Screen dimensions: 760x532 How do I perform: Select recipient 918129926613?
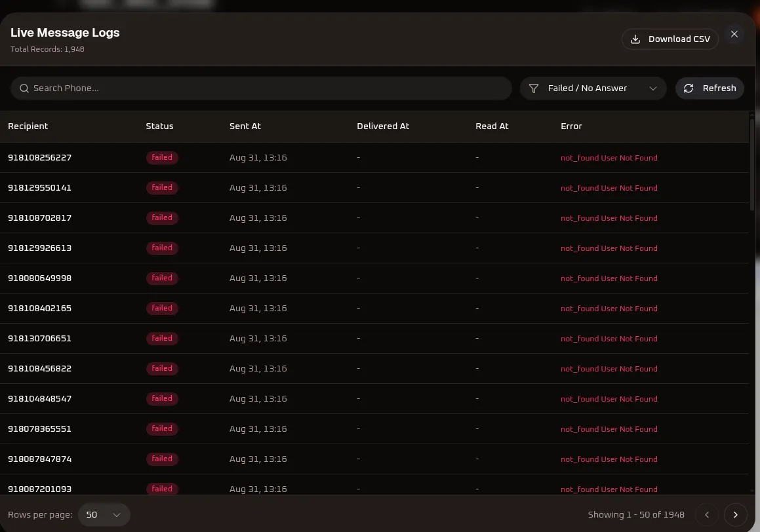(x=40, y=248)
